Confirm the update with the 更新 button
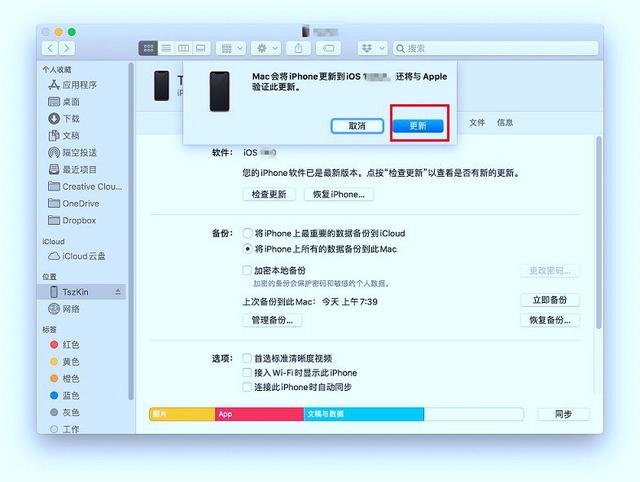 418,126
